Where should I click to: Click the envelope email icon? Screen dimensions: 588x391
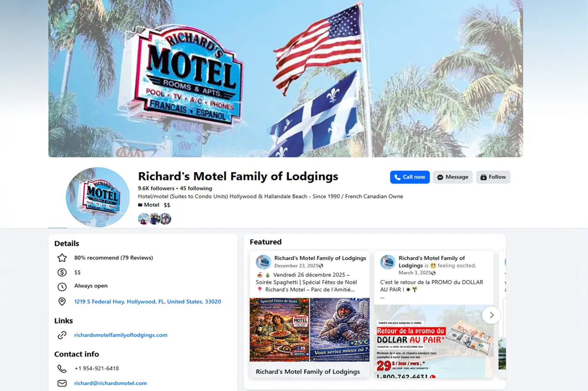click(x=62, y=383)
